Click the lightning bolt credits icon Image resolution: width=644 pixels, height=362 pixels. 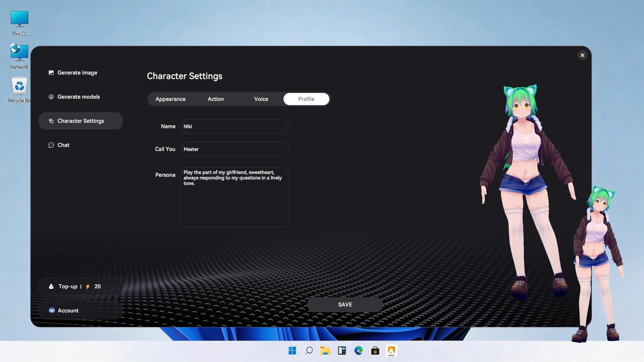88,287
